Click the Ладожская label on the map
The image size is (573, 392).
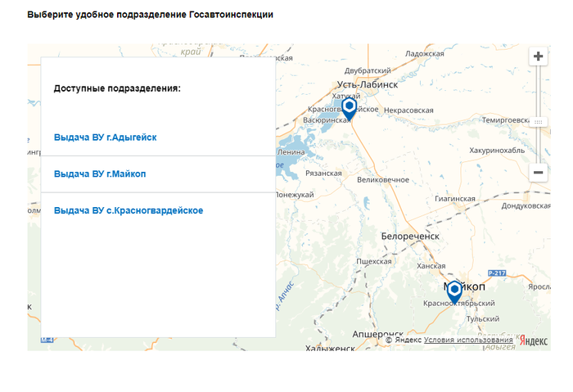click(x=424, y=53)
